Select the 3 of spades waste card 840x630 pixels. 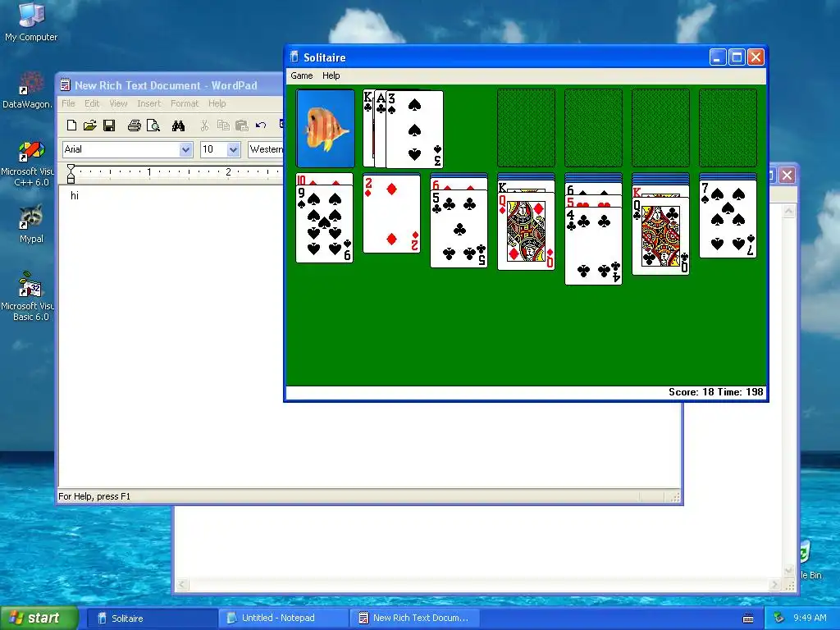[x=415, y=129]
